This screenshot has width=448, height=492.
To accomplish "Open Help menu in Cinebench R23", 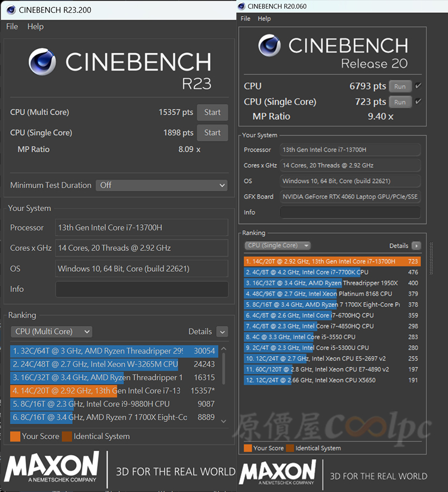I will pos(35,27).
